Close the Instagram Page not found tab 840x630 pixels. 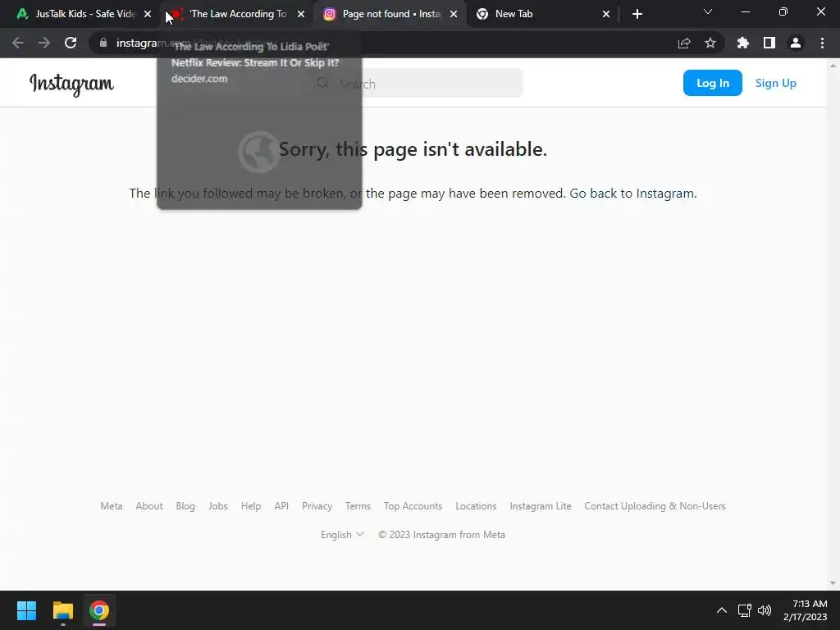pyautogui.click(x=454, y=14)
